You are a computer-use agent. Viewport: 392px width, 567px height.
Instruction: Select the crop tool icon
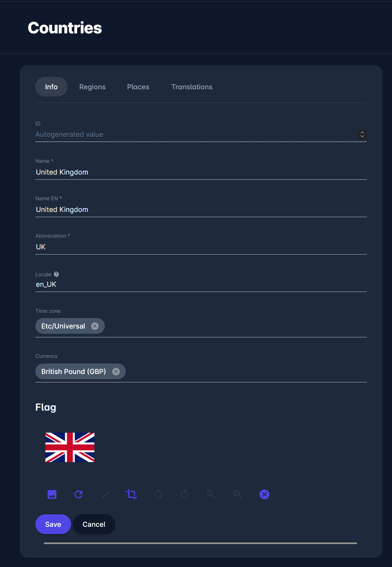(x=132, y=494)
